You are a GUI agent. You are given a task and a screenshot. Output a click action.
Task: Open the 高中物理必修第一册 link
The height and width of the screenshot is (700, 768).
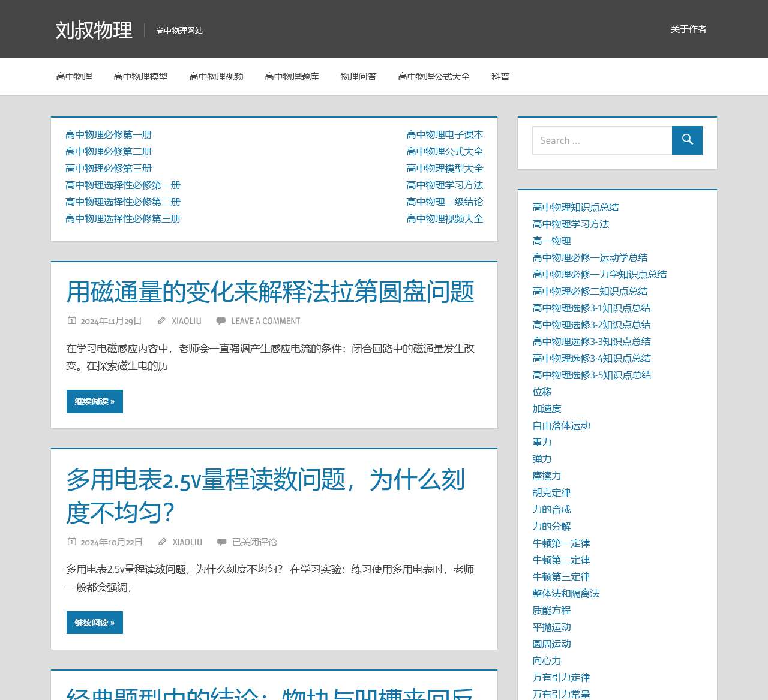tap(108, 134)
